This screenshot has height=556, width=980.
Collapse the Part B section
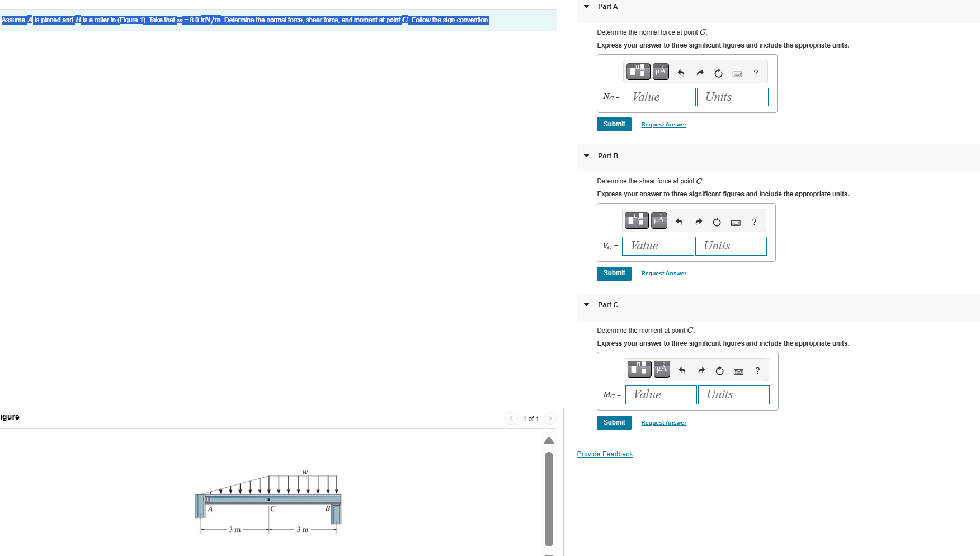[x=586, y=156]
